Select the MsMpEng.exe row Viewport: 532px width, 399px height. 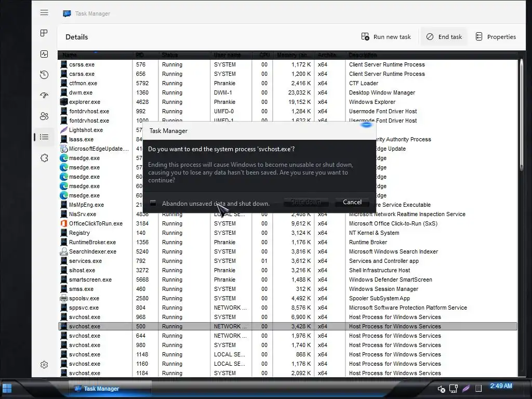pyautogui.click(x=101, y=205)
